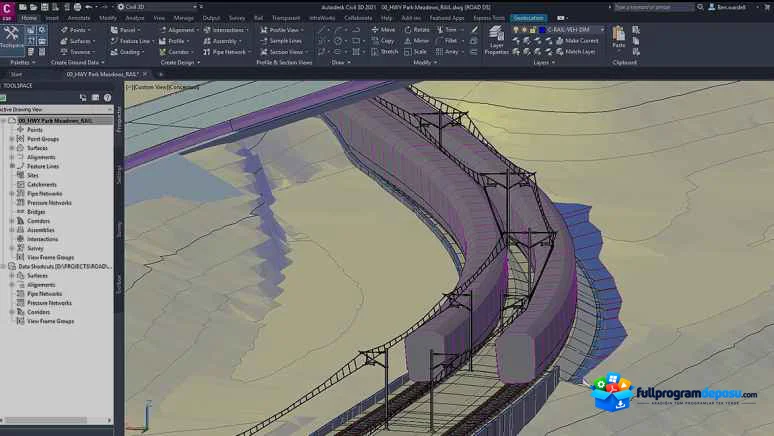Viewport: 774px width, 436px height.
Task: Open the Rail ribbon tab
Action: click(258, 18)
